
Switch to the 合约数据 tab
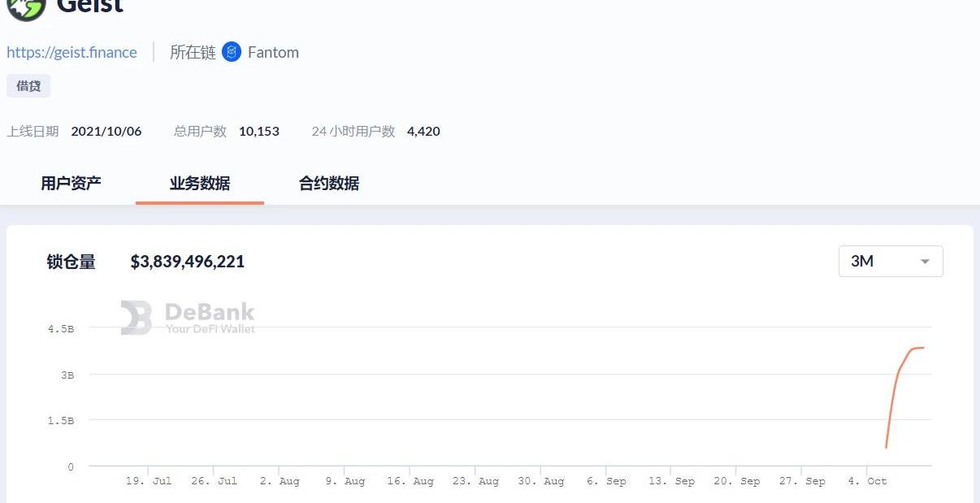point(329,183)
